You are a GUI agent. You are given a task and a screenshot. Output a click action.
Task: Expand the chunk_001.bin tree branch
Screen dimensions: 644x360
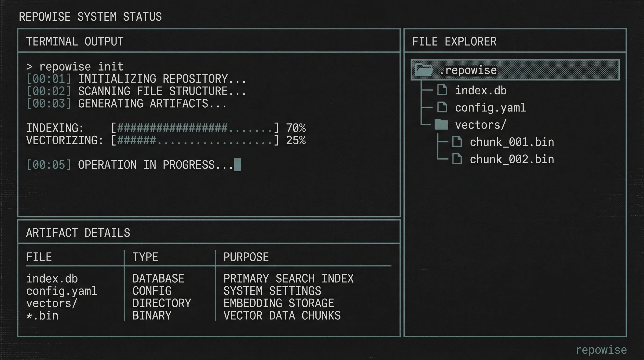coord(512,142)
